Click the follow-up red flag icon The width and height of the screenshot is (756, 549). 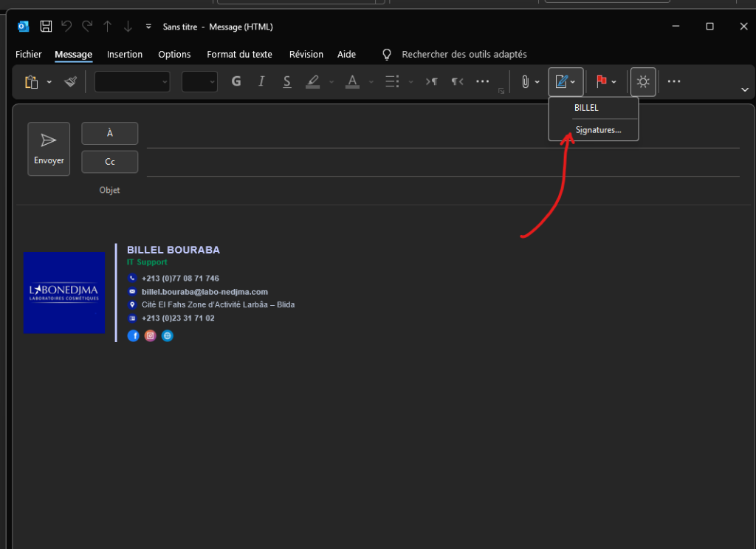coord(601,81)
